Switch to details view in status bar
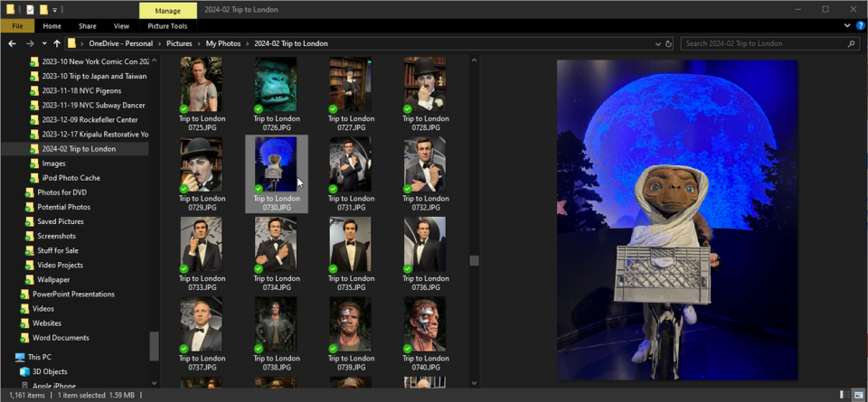The height and width of the screenshot is (402, 868). (x=843, y=395)
